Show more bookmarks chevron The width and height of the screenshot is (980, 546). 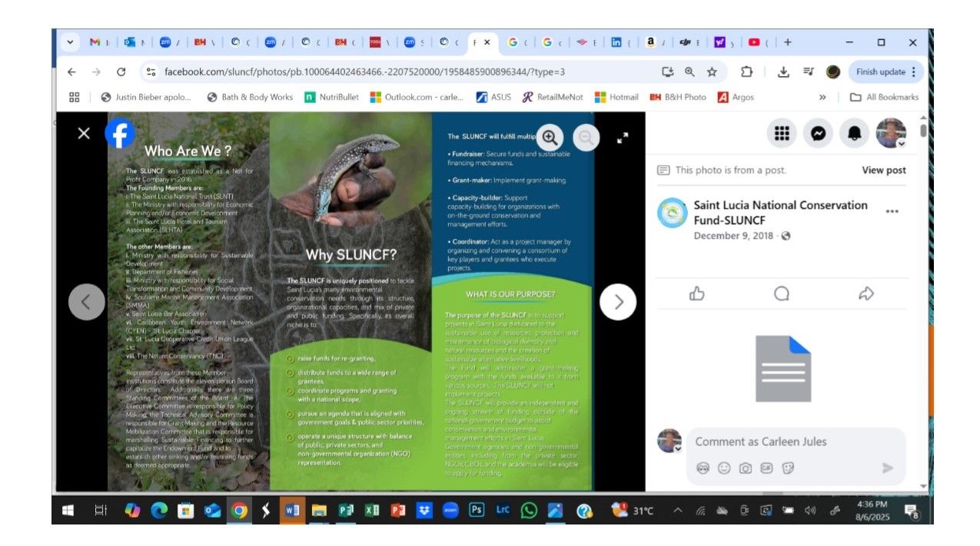click(822, 97)
